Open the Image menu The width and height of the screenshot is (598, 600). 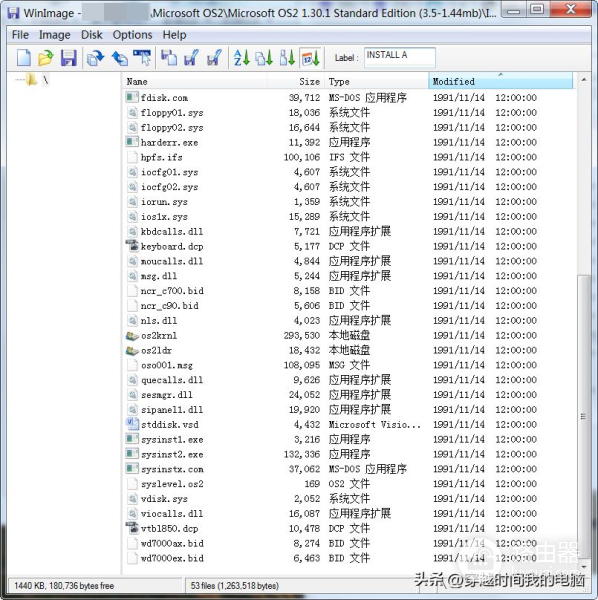pos(54,35)
